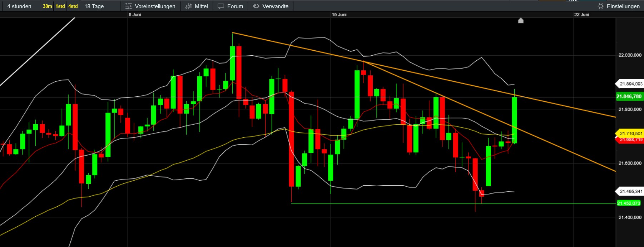Select the 15 Juni date label
The image size is (644, 247).
339,15
